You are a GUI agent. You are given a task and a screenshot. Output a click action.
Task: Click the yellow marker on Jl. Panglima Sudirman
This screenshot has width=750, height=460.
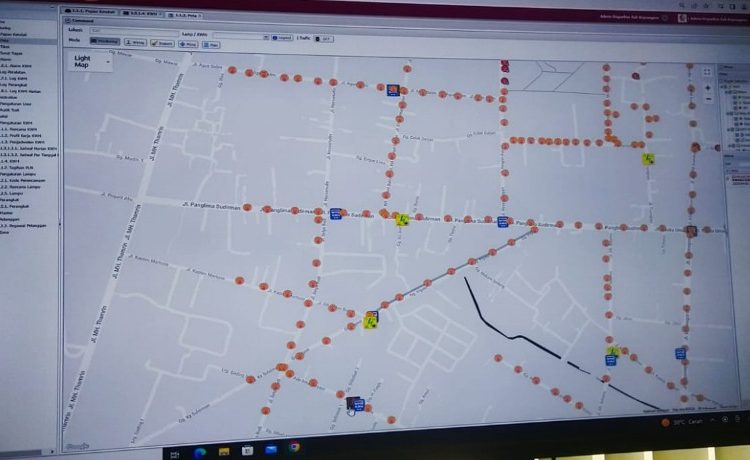[402, 219]
